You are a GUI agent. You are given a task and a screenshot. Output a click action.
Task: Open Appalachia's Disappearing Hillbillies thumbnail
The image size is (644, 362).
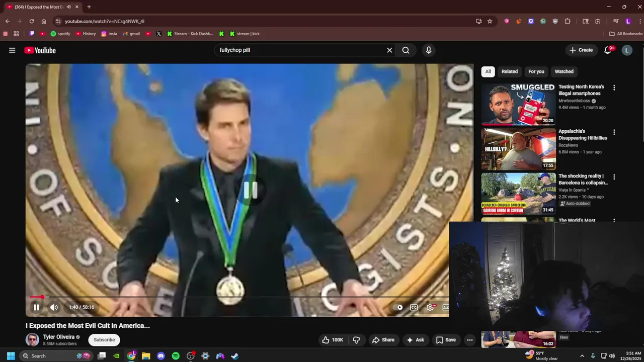tap(518, 149)
